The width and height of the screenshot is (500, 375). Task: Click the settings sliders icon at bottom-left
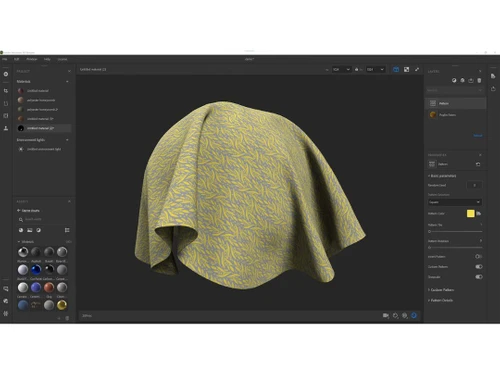coord(6,313)
